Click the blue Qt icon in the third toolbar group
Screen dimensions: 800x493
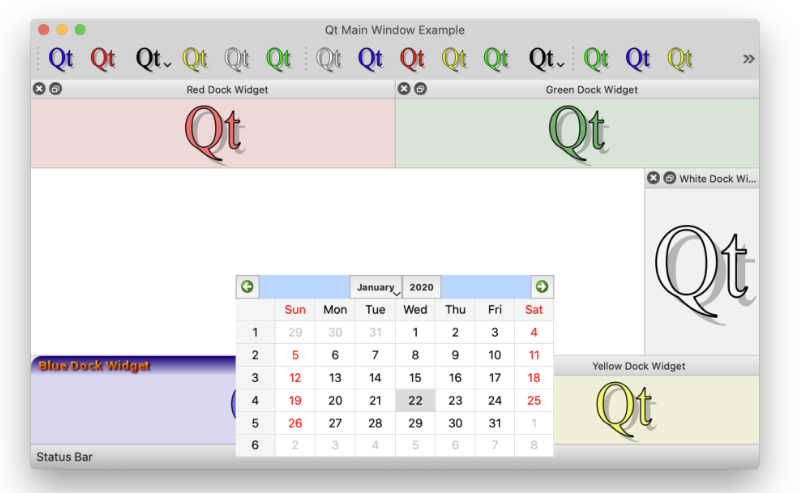[x=638, y=59]
